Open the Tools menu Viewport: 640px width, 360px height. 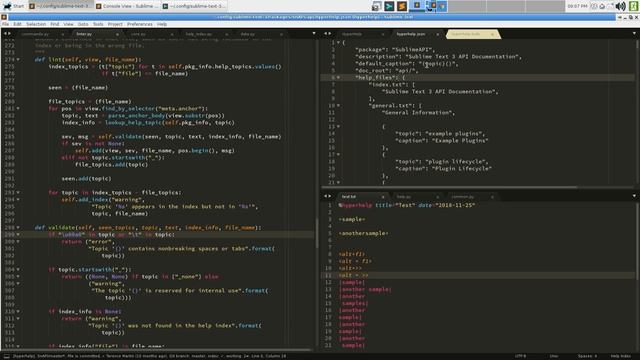pyautogui.click(x=98, y=24)
